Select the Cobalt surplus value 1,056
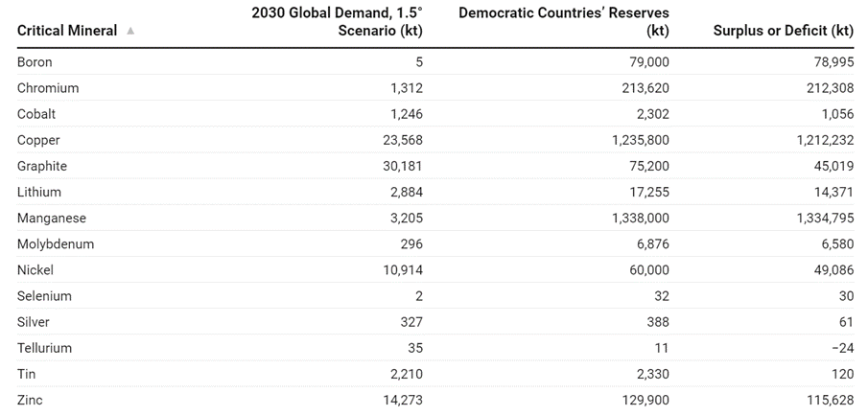 point(834,114)
